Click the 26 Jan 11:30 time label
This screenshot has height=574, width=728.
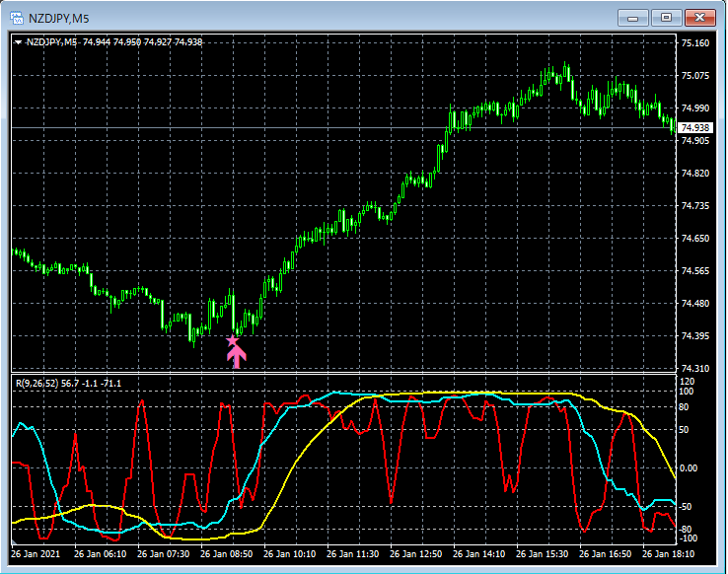click(x=352, y=554)
